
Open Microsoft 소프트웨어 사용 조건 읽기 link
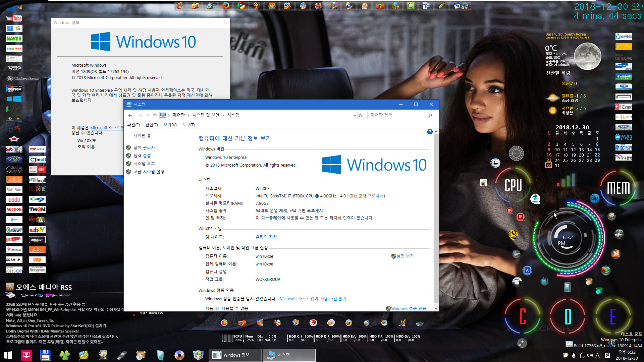click(x=313, y=299)
